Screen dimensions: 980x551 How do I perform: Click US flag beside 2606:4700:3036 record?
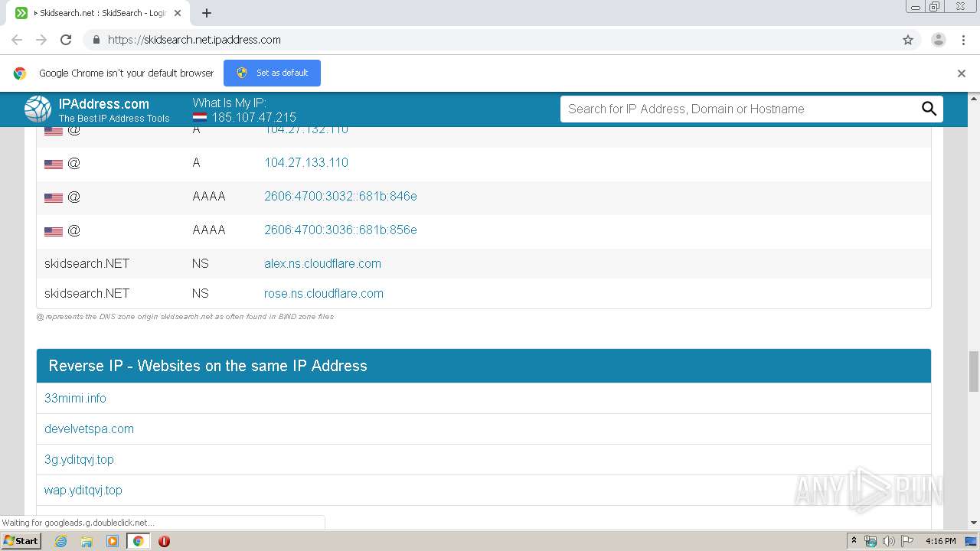coord(54,231)
